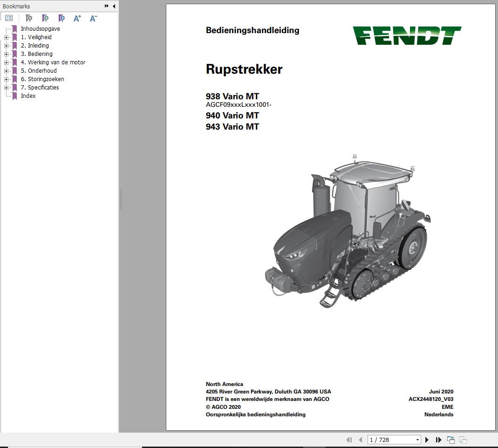The width and height of the screenshot is (498, 448).
Task: Expand bookmarks panel with double arrow
Action: [x=106, y=6]
